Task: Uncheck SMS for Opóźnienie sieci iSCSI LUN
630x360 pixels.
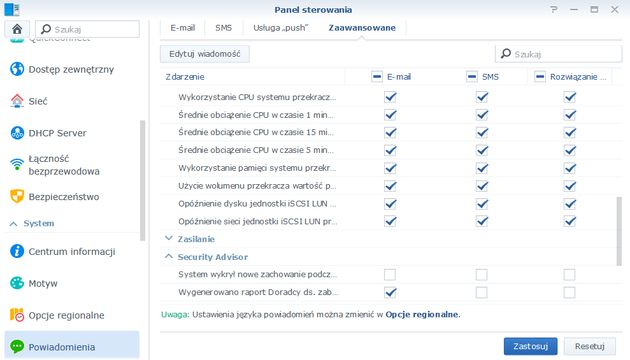Action: point(481,221)
